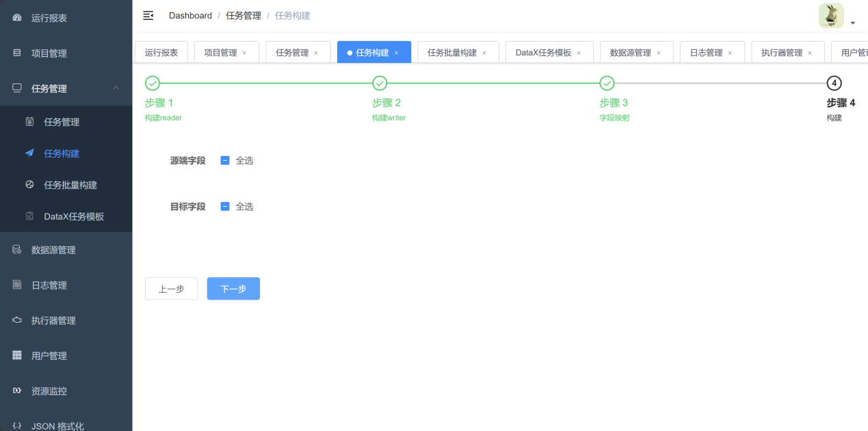Screen dimensions: 868x431
Task: Click the paper plane icon beside 任务构建
Action: [29, 153]
